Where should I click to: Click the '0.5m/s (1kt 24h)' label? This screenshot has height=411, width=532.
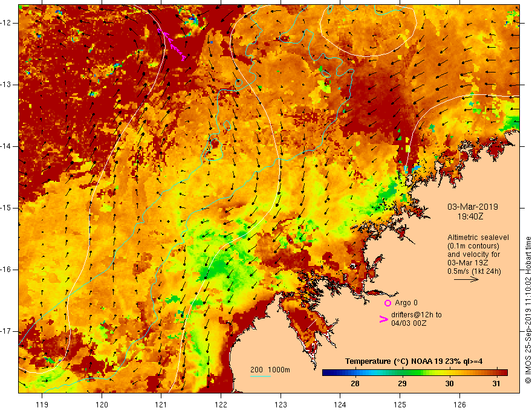[x=474, y=271]
